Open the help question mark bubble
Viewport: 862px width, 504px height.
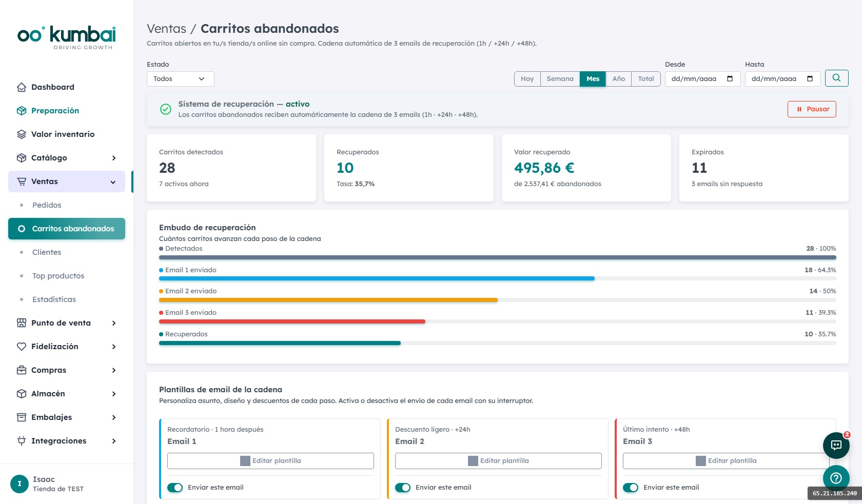(836, 478)
